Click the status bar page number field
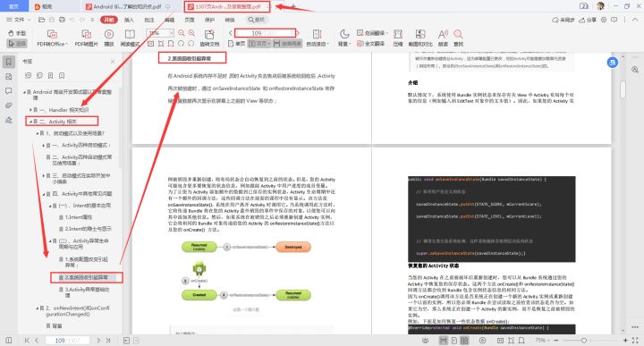Viewport: 644px width, 346px height. point(67,341)
